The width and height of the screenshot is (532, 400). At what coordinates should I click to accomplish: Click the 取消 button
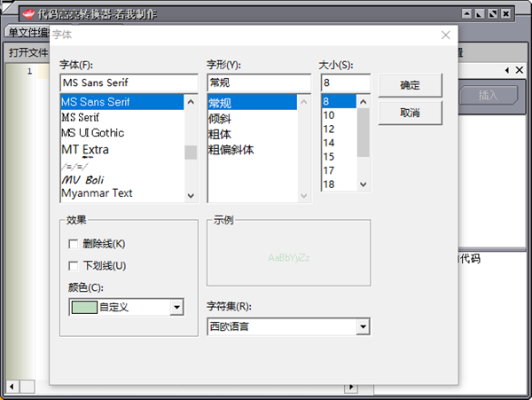[410, 113]
